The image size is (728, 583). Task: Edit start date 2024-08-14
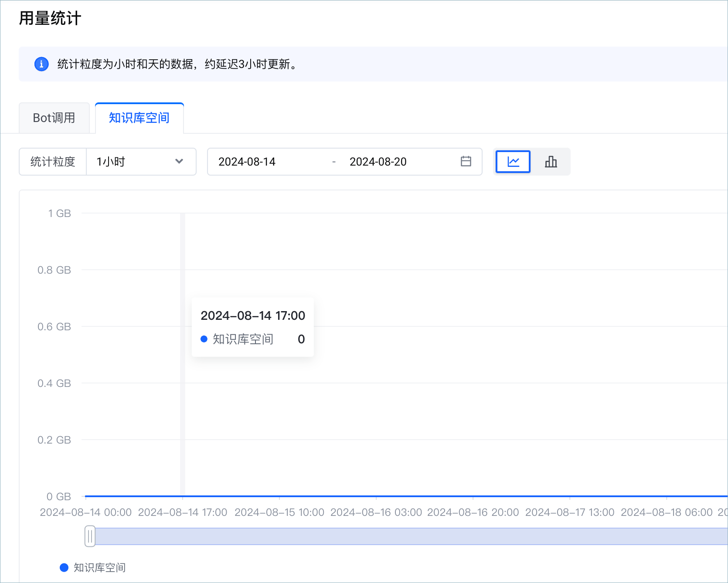pos(247,162)
